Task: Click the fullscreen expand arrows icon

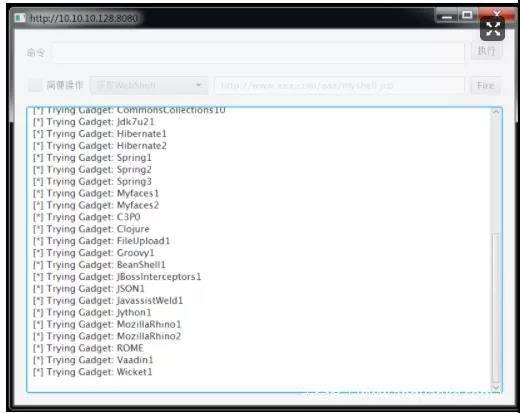Action: coord(492,29)
